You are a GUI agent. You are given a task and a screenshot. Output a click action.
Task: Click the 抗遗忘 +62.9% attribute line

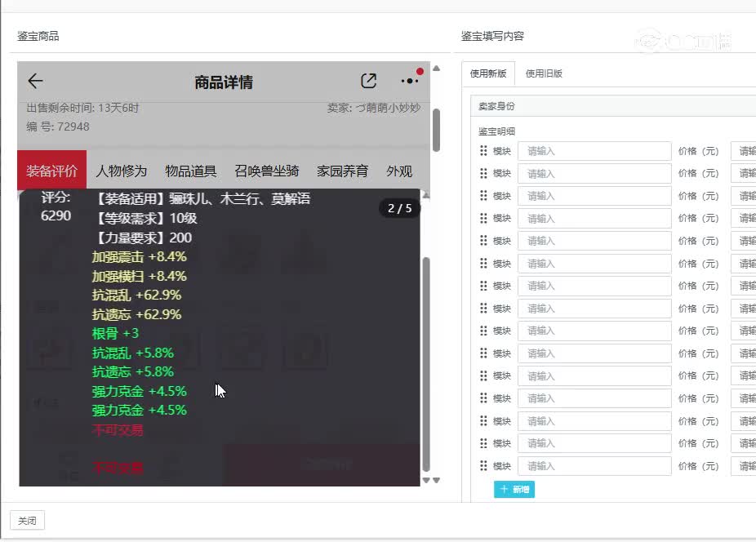(136, 314)
